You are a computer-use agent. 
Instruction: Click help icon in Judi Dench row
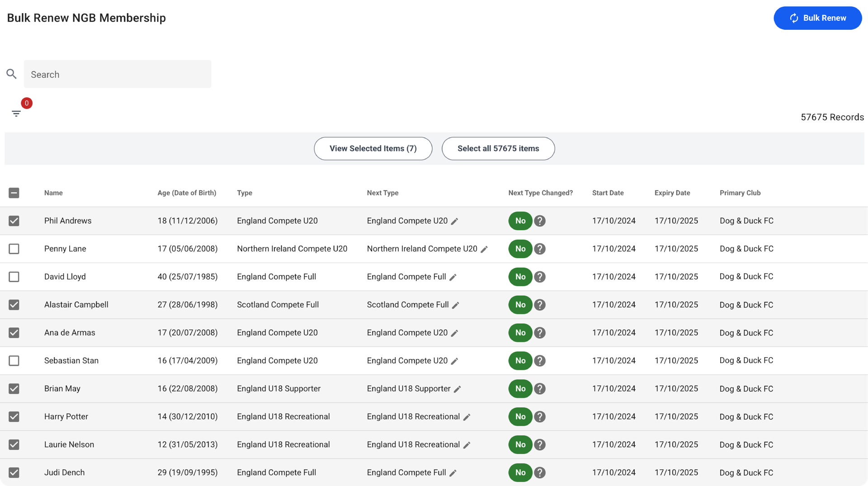(539, 473)
